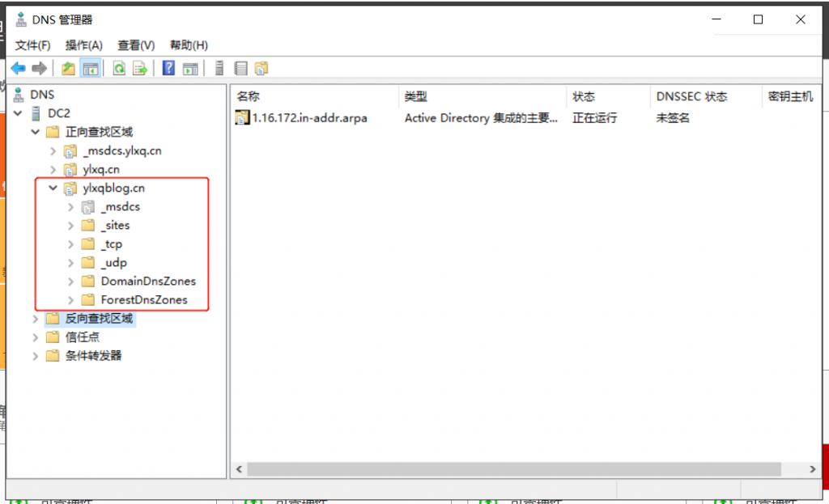This screenshot has width=829, height=504.
Task: Click the Forward navigation arrow icon
Action: point(37,68)
